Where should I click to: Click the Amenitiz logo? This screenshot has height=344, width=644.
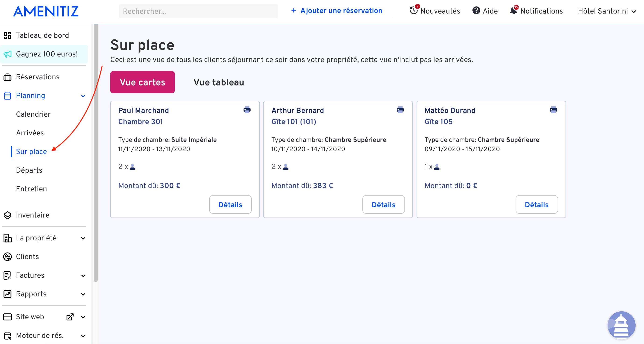pyautogui.click(x=46, y=11)
